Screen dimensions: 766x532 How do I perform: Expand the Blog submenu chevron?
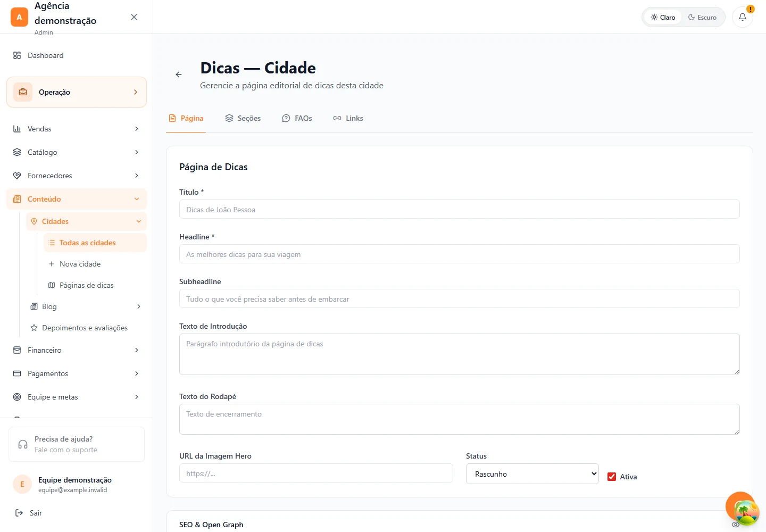coord(139,306)
